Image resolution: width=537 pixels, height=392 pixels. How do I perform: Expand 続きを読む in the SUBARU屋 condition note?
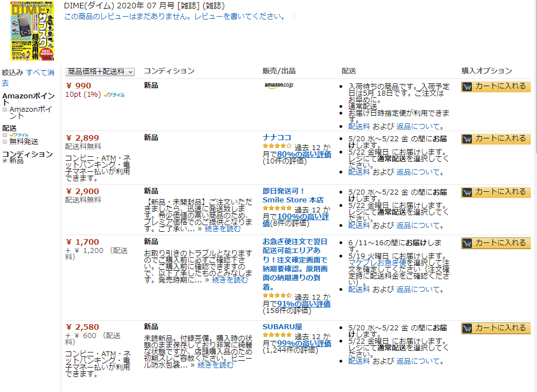(x=215, y=365)
